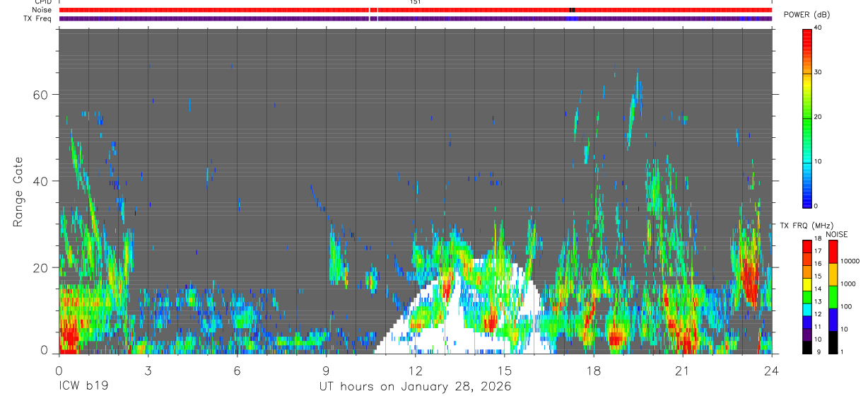
Task: Click the black segment in the Noise strip
Action: tap(572, 10)
